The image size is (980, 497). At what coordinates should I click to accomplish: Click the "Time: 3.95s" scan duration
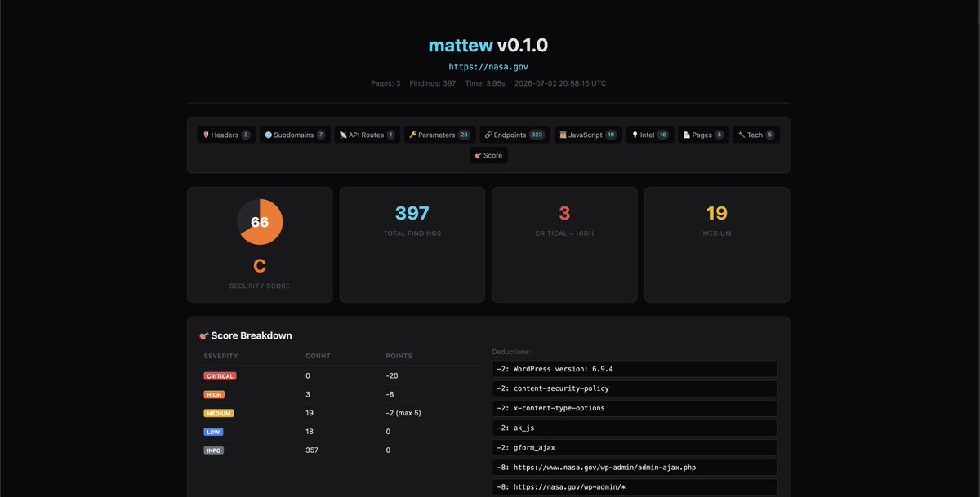point(485,83)
